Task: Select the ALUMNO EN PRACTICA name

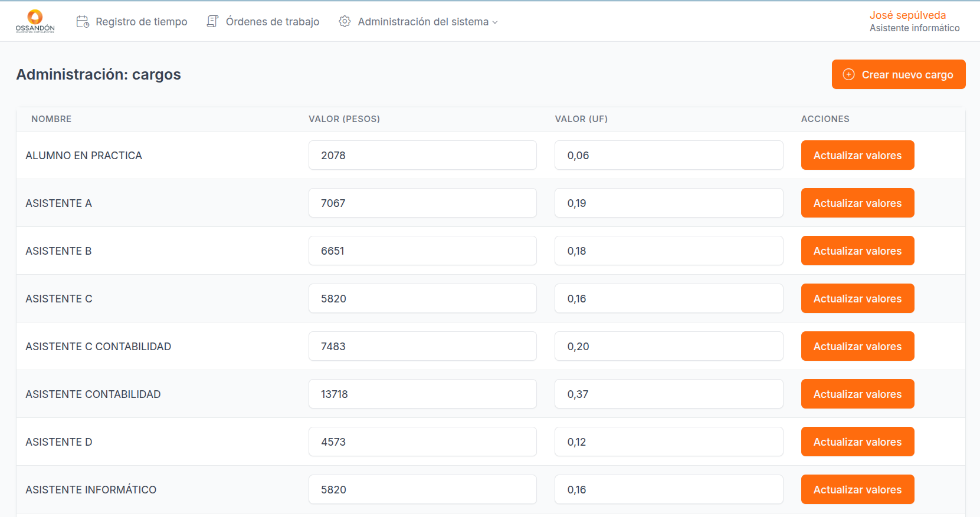Action: (x=84, y=156)
